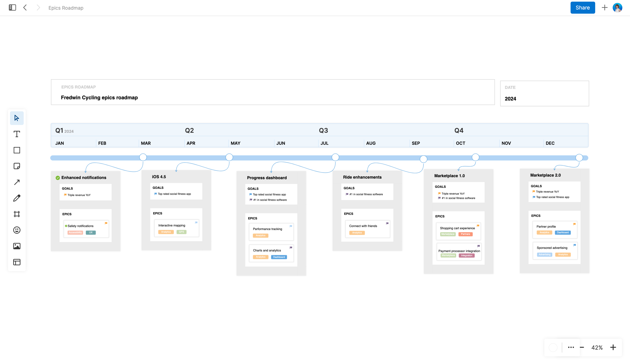Open the user profile avatar menu
Image resolution: width=630 pixels, height=364 pixels.
[x=617, y=7]
